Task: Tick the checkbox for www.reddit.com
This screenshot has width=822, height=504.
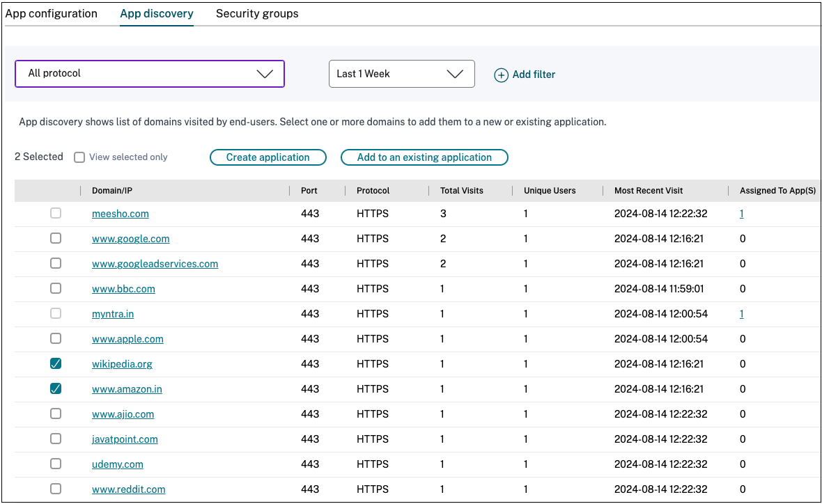Action: pos(56,489)
